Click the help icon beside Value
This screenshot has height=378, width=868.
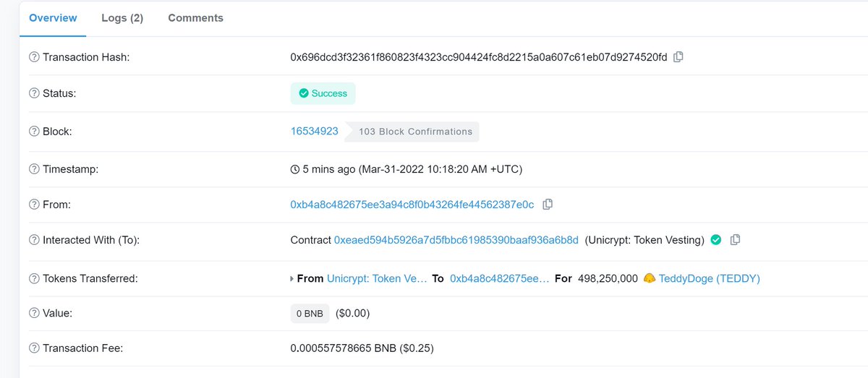pos(34,314)
